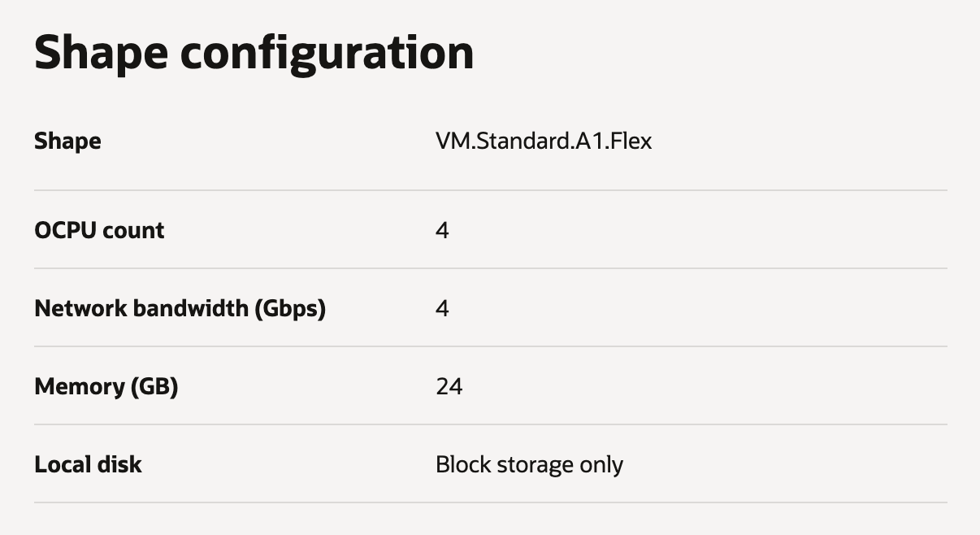Click the divider line below the Shape row
This screenshot has width=980, height=535.
point(490,190)
